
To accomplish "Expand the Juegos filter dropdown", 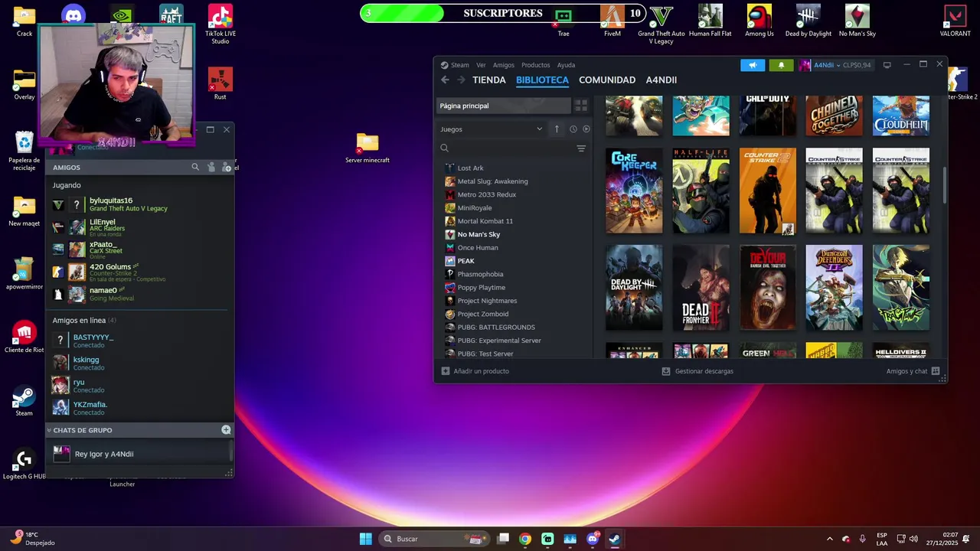I will 492,129.
